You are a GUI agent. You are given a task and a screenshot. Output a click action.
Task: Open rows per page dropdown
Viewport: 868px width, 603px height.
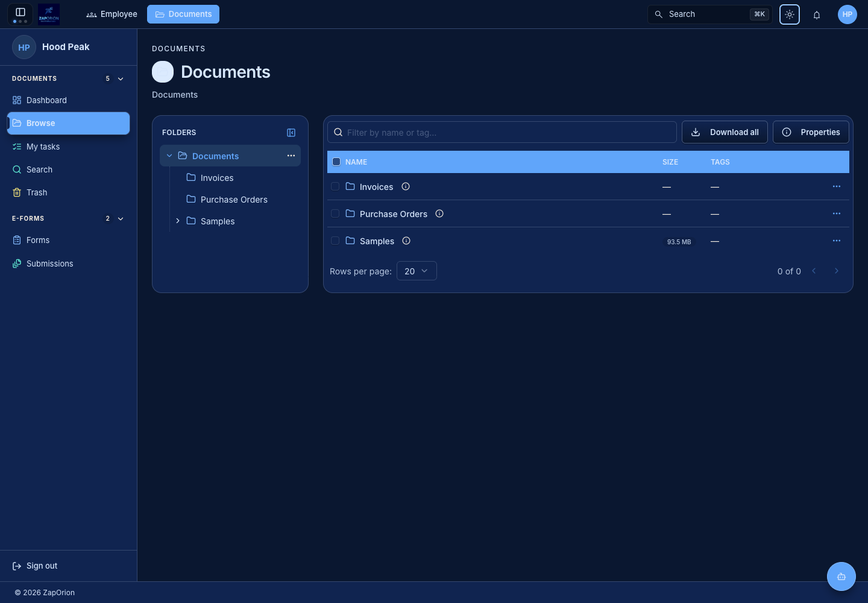tap(417, 271)
